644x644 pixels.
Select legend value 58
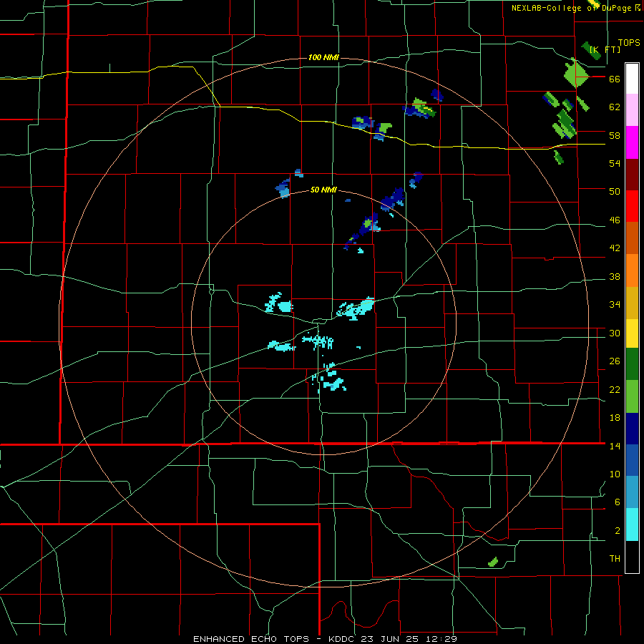(x=615, y=135)
